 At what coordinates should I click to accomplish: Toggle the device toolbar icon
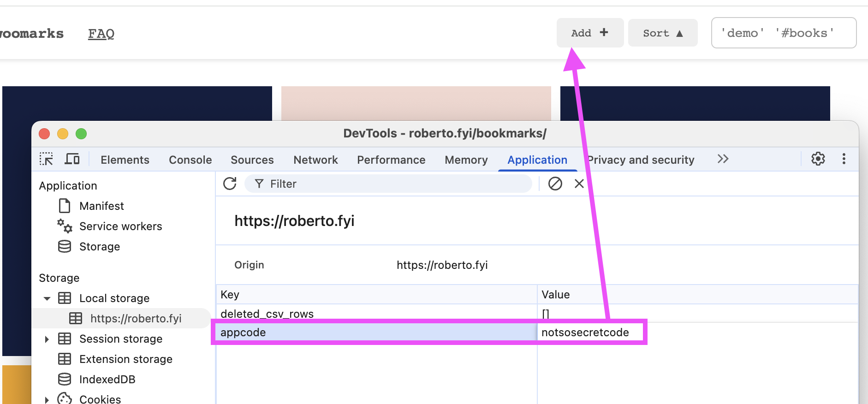(72, 159)
